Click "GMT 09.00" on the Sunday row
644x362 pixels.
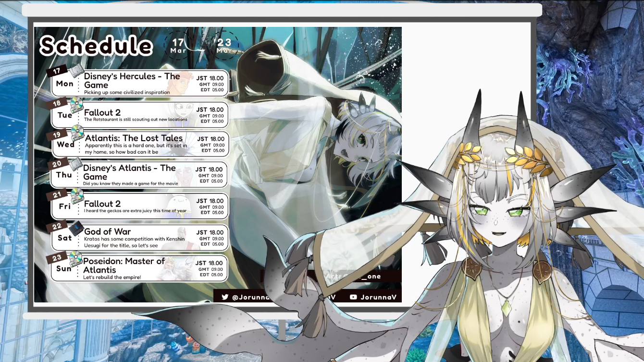tap(211, 269)
